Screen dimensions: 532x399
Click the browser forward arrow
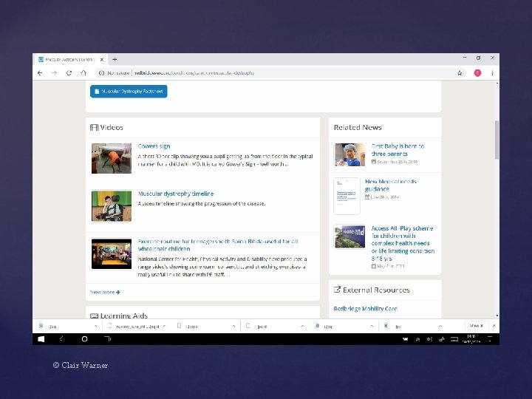pos(54,73)
